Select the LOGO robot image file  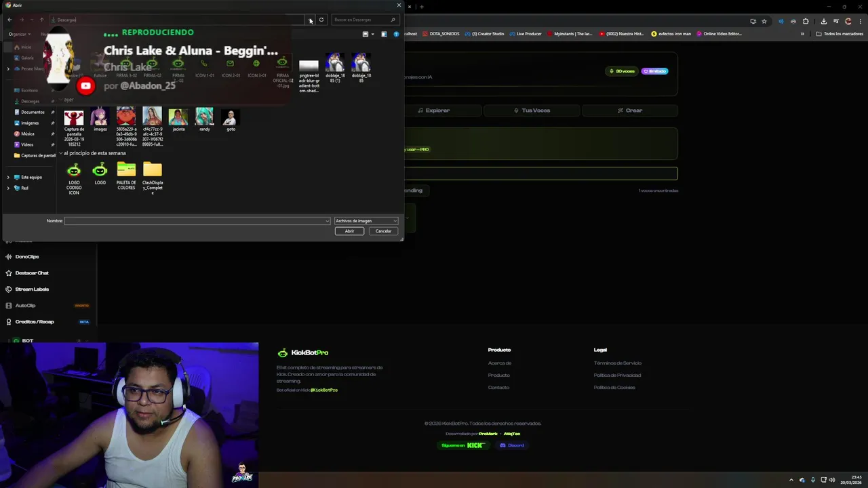click(x=100, y=174)
